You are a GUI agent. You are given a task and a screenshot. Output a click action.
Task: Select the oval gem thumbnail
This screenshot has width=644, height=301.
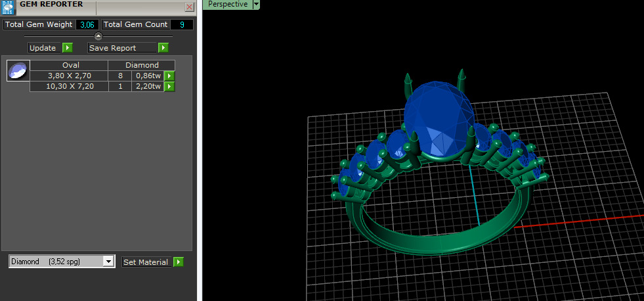(x=18, y=71)
